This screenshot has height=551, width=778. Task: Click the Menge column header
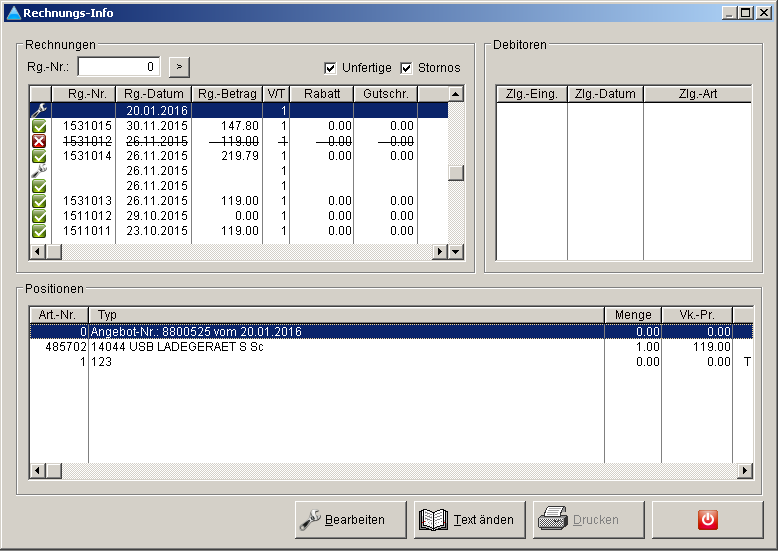coord(633,315)
